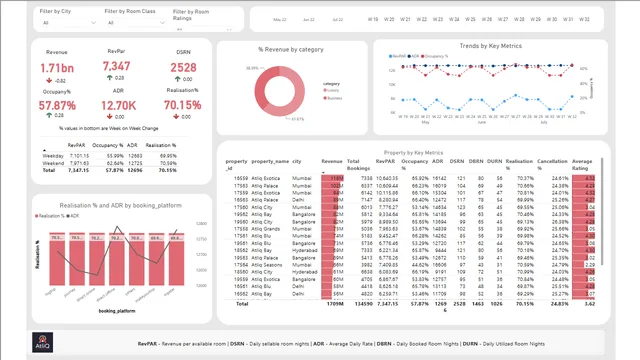Viewport: 640px width, 360px height.
Task: Click the 12.70K ADR card value
Action: click(118, 106)
